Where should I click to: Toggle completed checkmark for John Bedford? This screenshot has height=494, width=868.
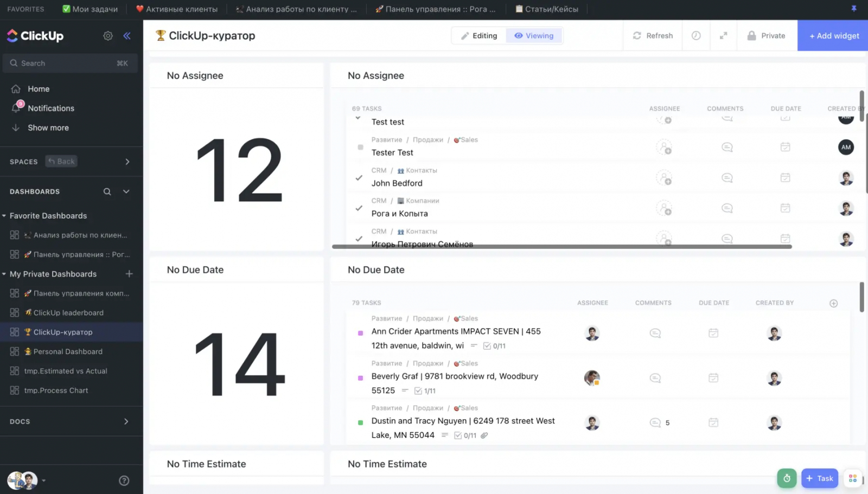359,178
